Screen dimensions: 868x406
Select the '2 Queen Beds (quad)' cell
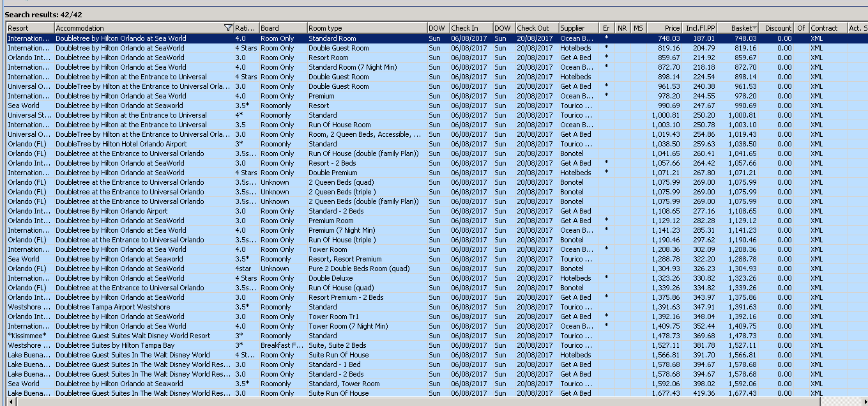[x=367, y=182]
